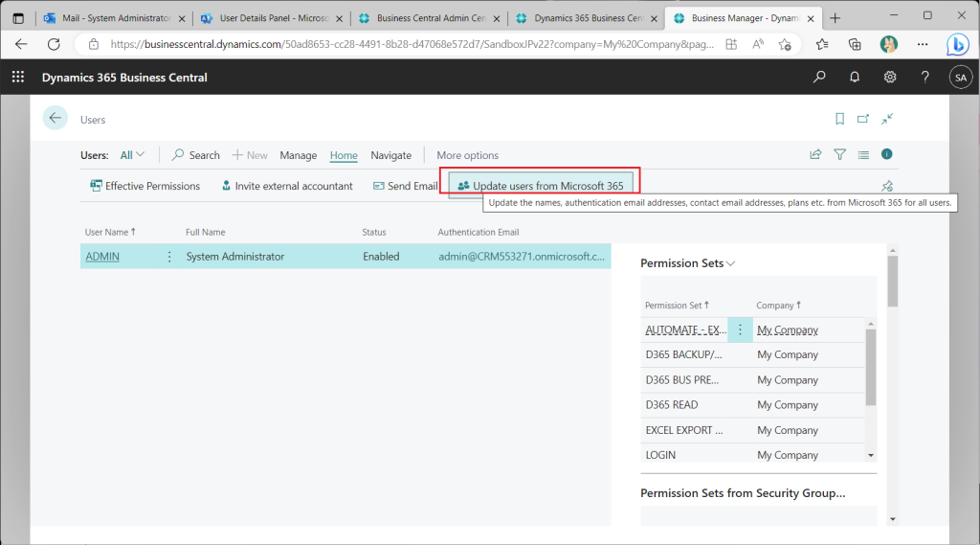The height and width of the screenshot is (545, 980).
Task: Switch to the Mail - System Administrator tab
Action: pyautogui.click(x=115, y=18)
